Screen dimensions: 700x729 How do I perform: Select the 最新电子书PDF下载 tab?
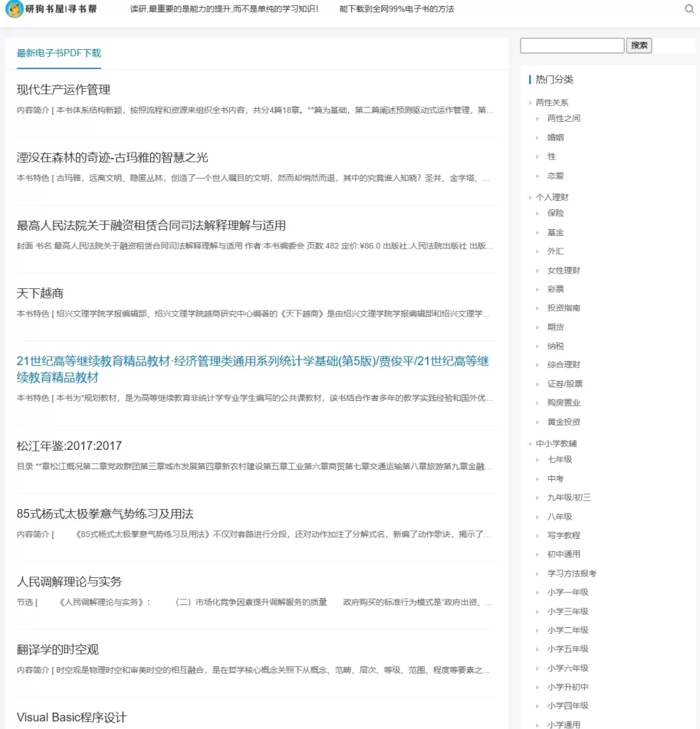[x=58, y=53]
